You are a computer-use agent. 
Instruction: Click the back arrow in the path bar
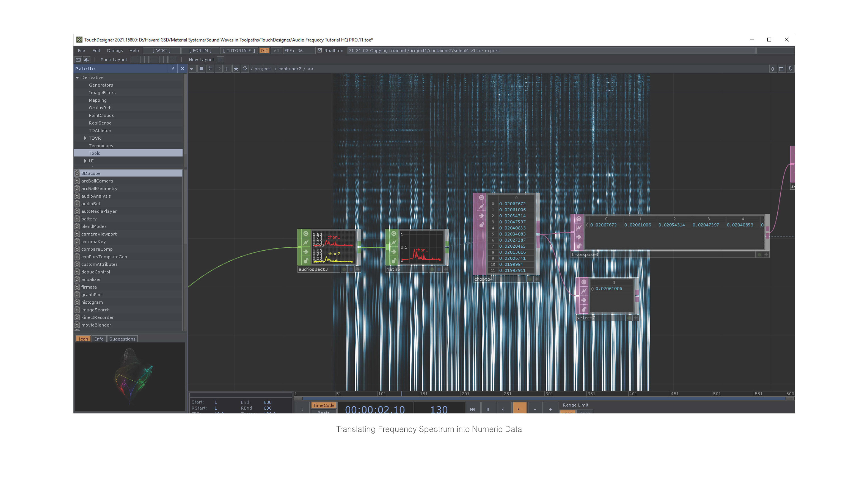pos(210,69)
